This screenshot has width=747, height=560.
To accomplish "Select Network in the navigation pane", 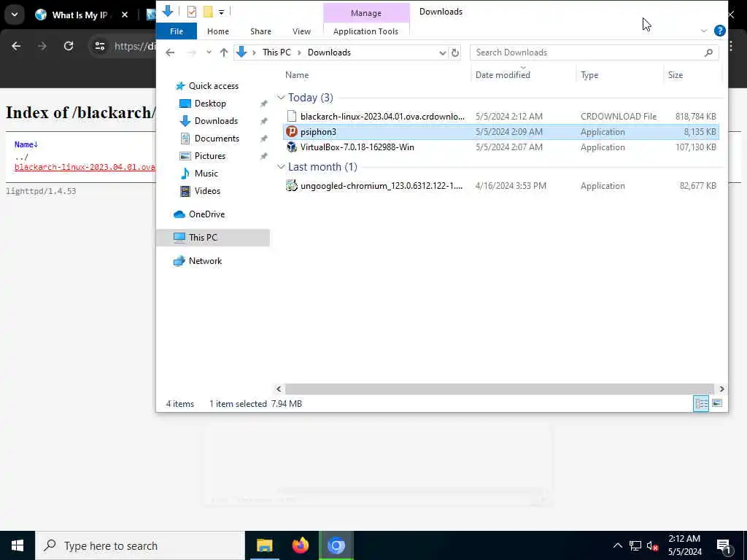I will click(x=205, y=261).
